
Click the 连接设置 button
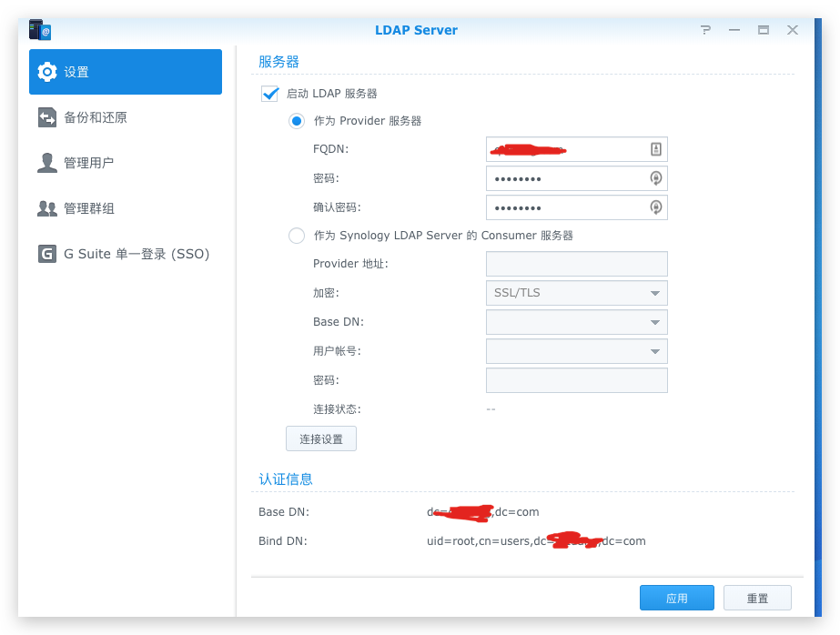[321, 438]
